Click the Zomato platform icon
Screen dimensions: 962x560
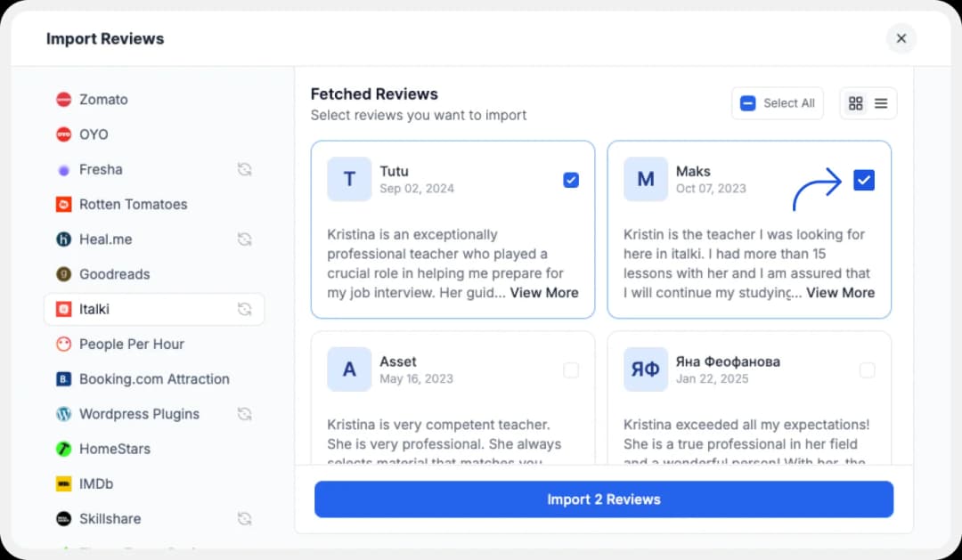pos(61,99)
